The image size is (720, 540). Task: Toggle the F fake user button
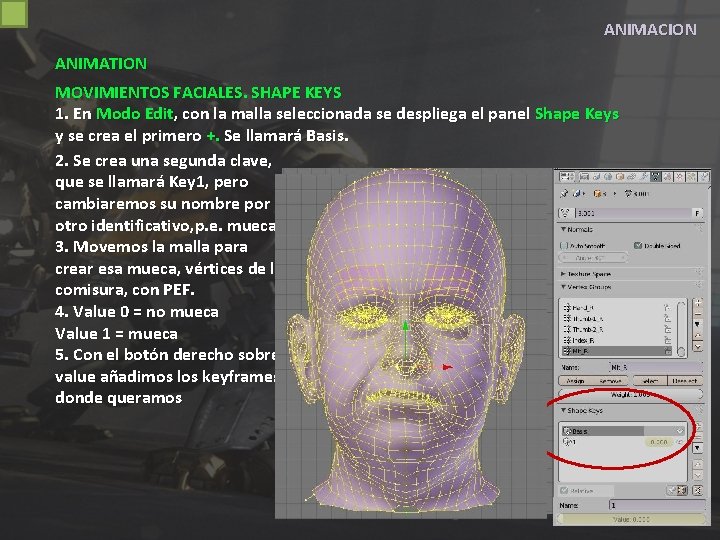point(697,214)
